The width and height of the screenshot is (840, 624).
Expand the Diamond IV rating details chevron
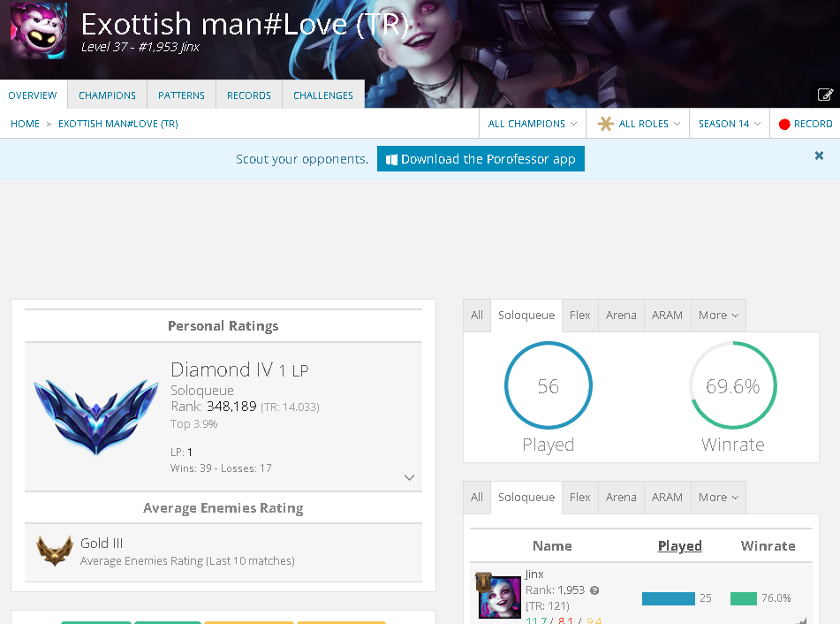point(409,477)
